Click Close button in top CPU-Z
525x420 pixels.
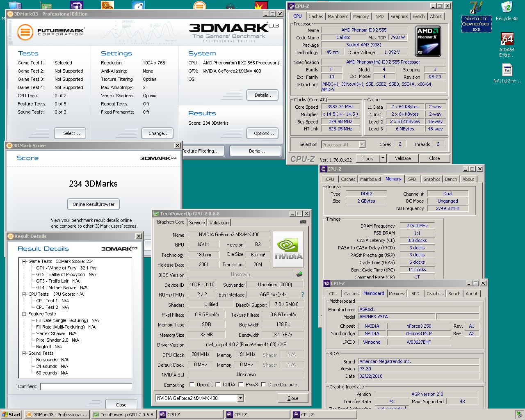tap(434, 158)
